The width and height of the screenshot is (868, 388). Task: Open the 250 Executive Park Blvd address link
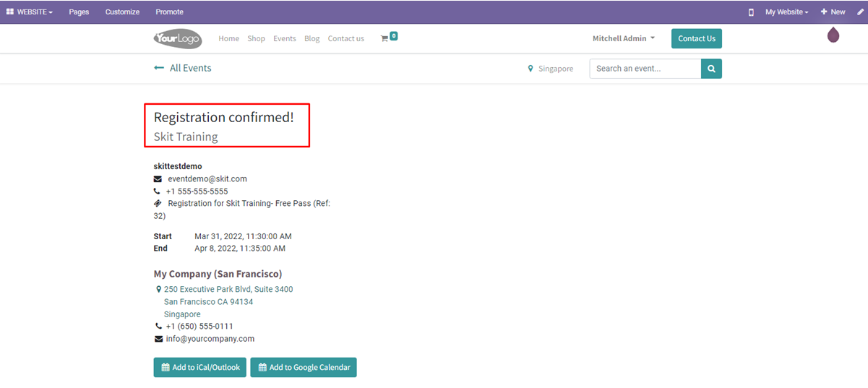tap(228, 289)
